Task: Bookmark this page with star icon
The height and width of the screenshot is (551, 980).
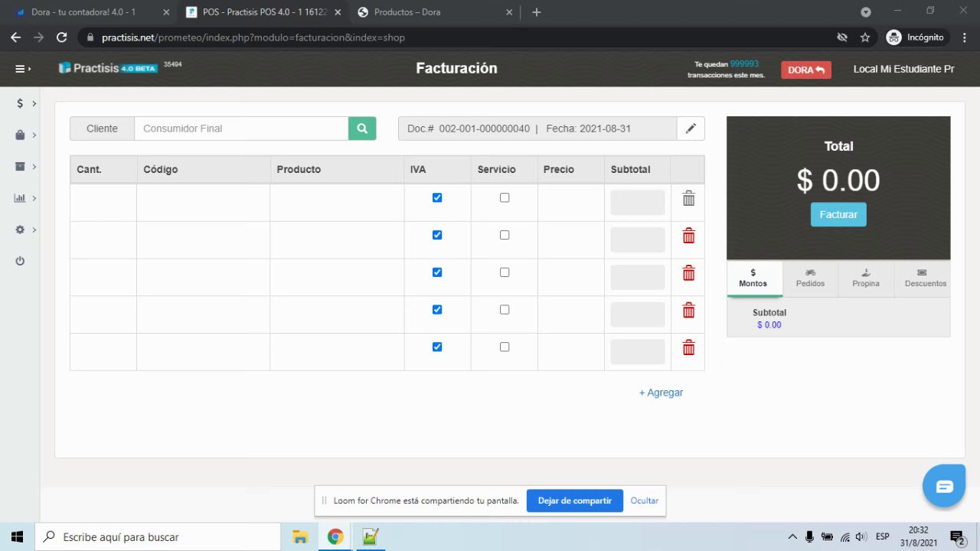Action: click(865, 37)
